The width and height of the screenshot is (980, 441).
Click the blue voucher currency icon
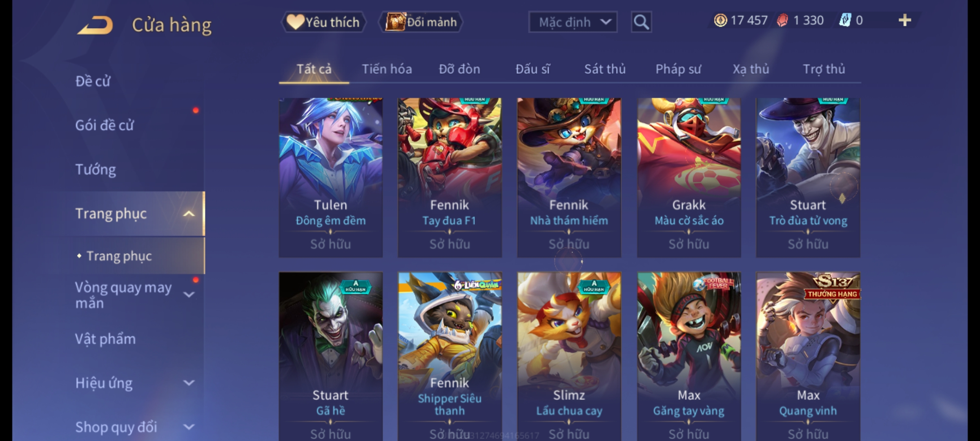click(845, 20)
